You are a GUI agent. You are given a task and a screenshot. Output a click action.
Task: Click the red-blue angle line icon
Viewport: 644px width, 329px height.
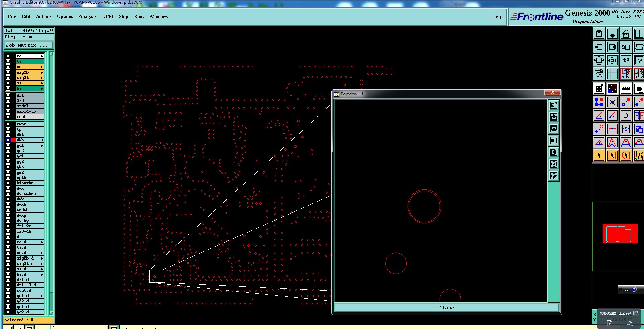599,115
